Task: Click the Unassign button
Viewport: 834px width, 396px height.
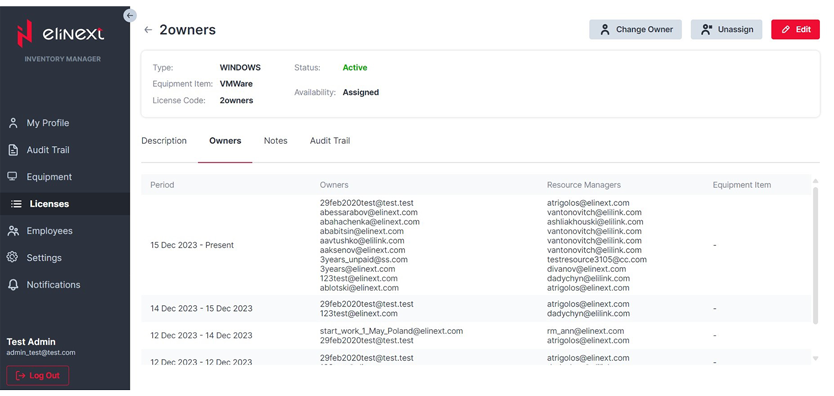Action: coord(727,30)
